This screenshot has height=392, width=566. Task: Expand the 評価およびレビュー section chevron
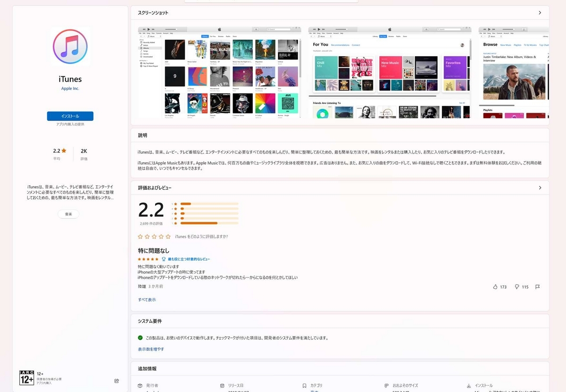coord(540,188)
